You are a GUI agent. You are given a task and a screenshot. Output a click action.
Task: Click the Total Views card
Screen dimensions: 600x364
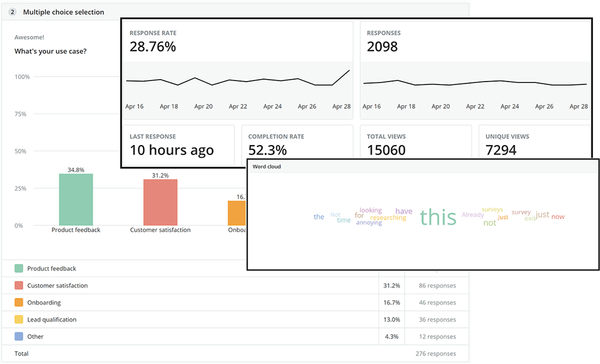tap(416, 142)
